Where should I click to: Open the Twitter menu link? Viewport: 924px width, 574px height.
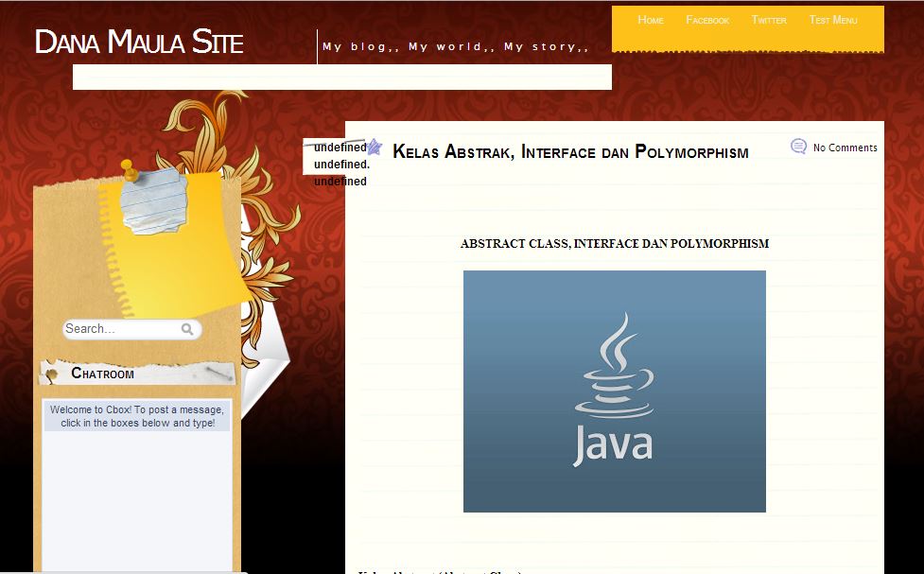pos(769,20)
